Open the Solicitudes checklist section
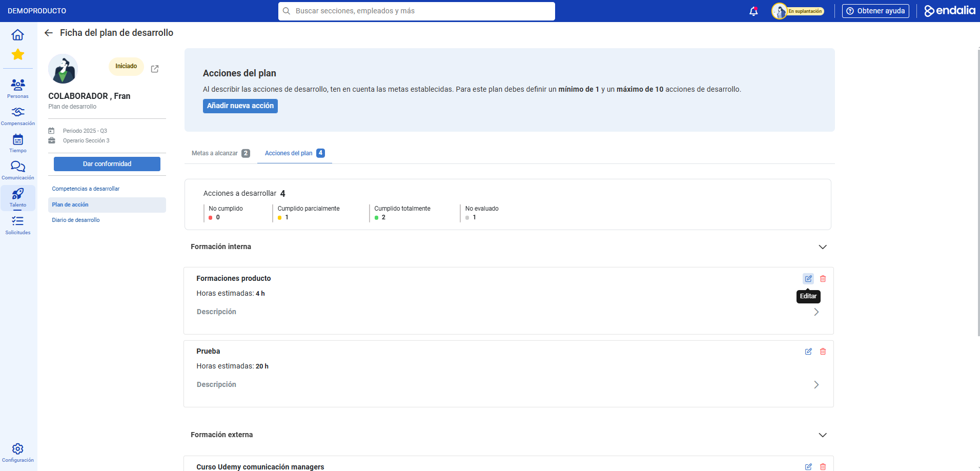This screenshot has height=471, width=980. [18, 226]
